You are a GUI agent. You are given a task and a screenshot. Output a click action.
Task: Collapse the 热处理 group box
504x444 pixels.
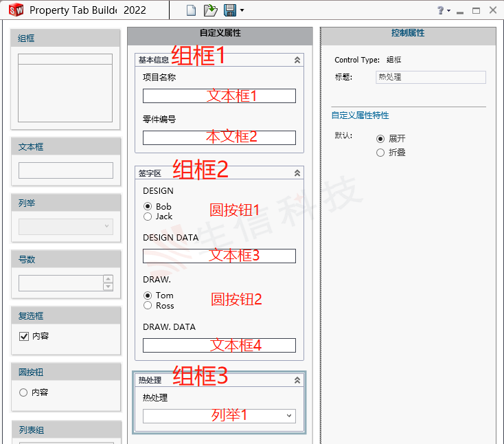point(297,380)
